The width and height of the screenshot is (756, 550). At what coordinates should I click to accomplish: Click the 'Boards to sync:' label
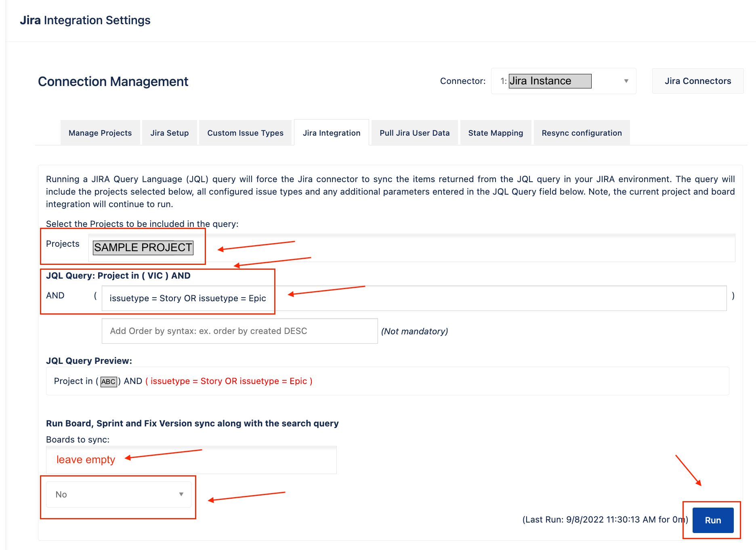(78, 440)
